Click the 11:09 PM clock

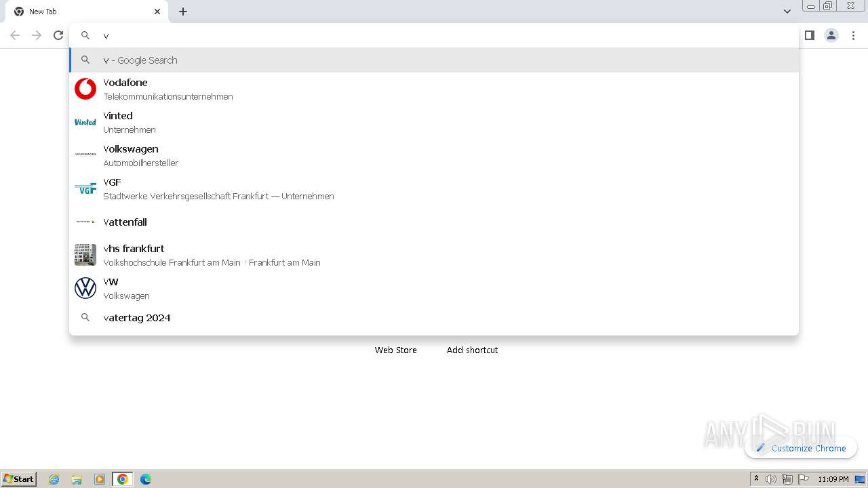(833, 479)
